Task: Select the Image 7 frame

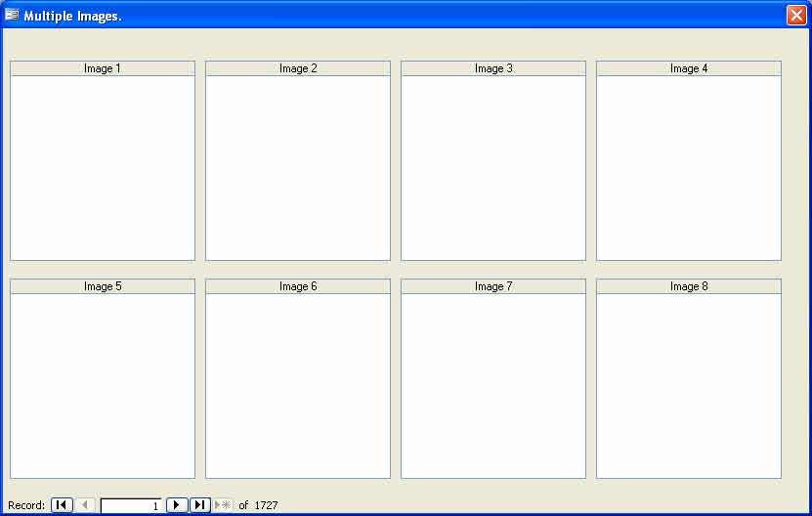Action: (493, 386)
